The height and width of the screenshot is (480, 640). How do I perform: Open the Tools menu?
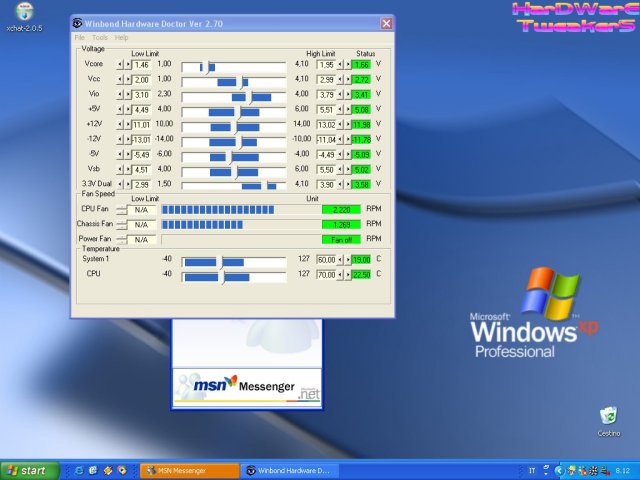[x=100, y=38]
